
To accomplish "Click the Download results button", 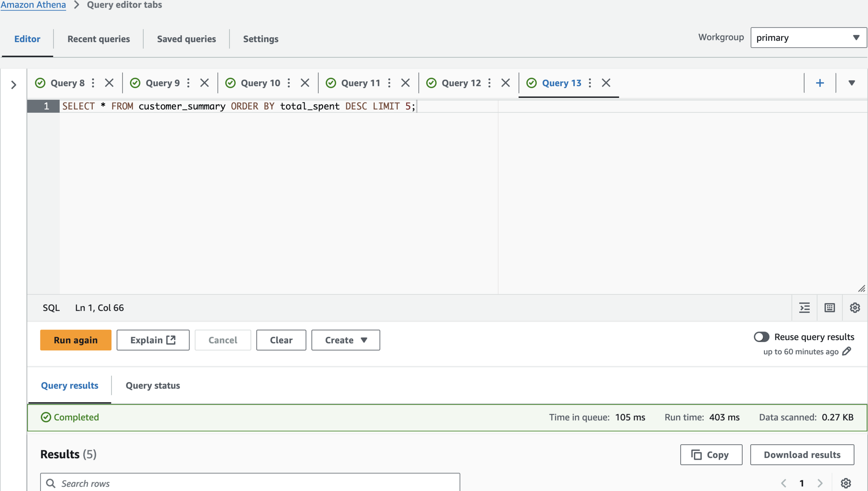I will coord(802,455).
